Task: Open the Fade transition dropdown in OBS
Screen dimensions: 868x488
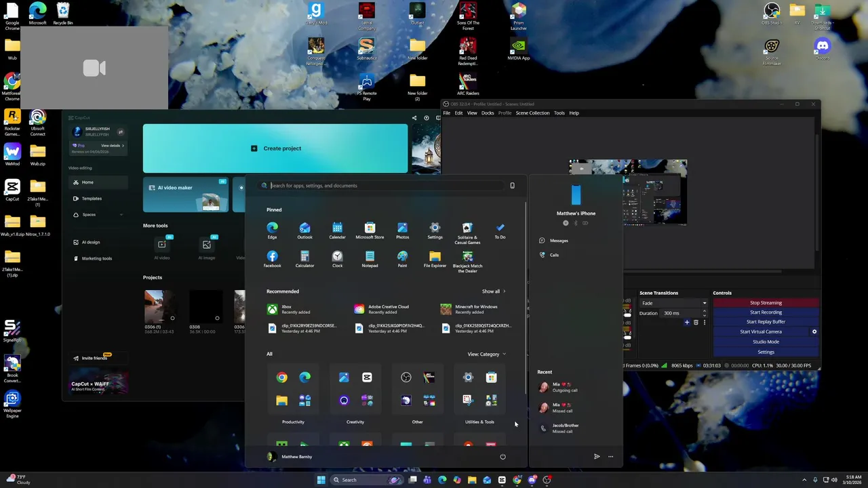Action: [673, 303]
